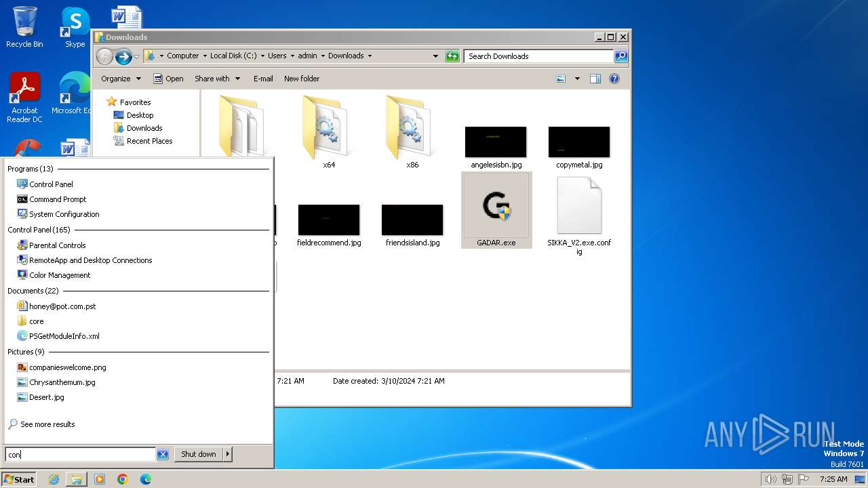Click in Search Downloads field

coord(539,56)
